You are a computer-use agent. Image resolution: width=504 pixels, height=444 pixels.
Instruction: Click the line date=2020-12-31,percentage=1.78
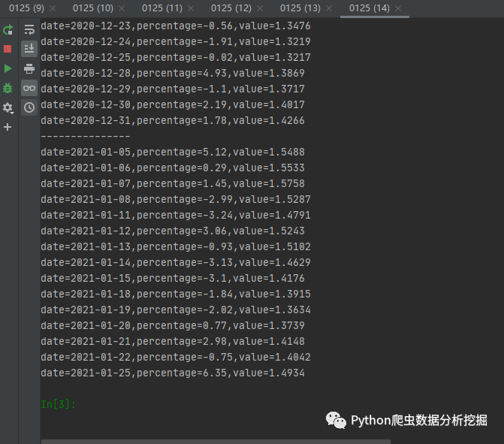click(173, 120)
